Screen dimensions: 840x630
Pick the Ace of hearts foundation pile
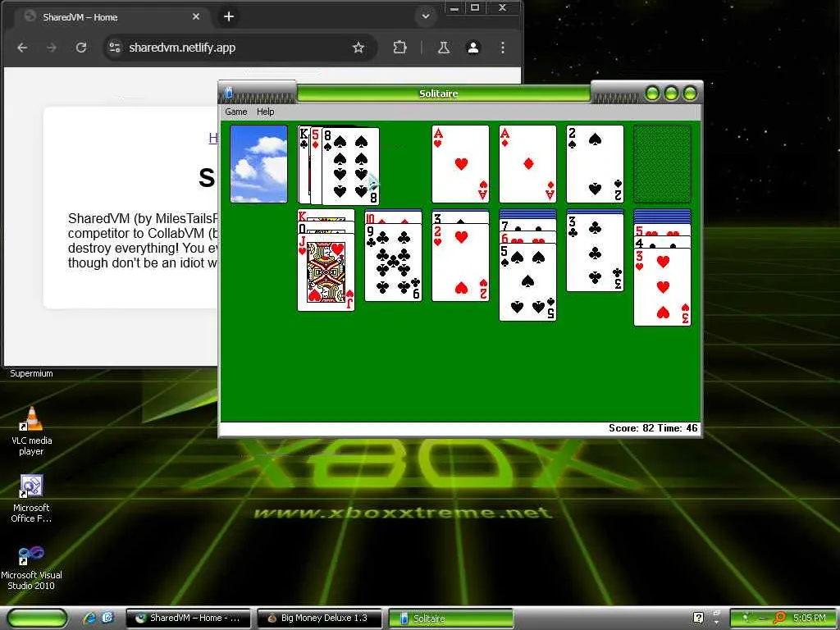point(460,164)
